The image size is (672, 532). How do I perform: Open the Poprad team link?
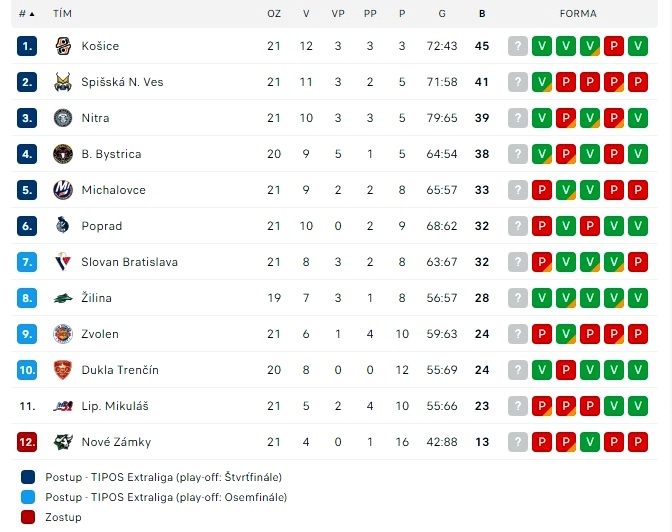102,226
